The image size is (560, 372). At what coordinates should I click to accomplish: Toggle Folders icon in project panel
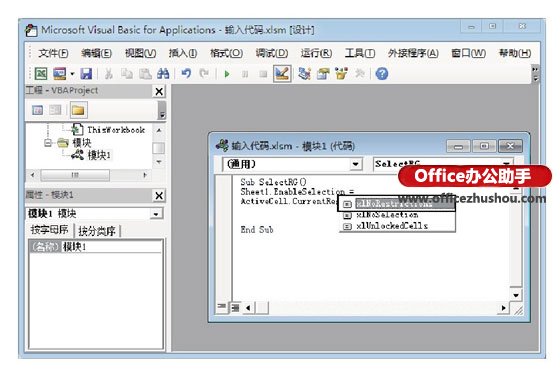pyautogui.click(x=78, y=110)
